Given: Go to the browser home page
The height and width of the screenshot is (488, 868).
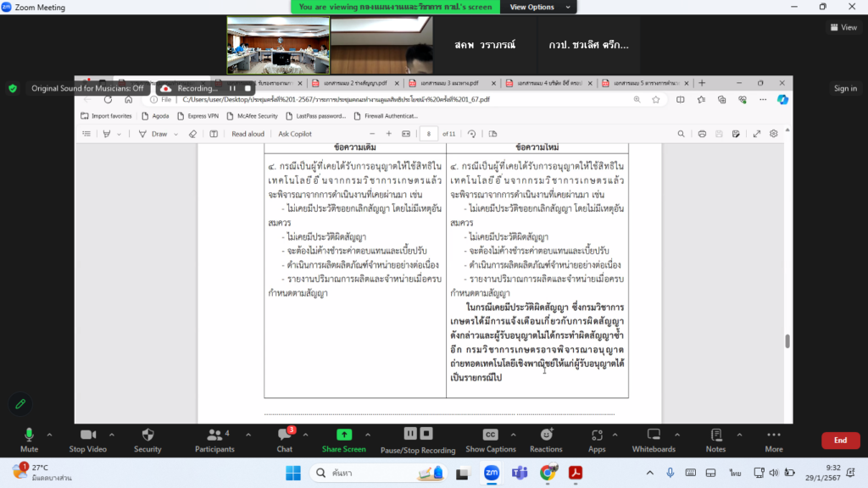Looking at the screenshot, I should [129, 100].
